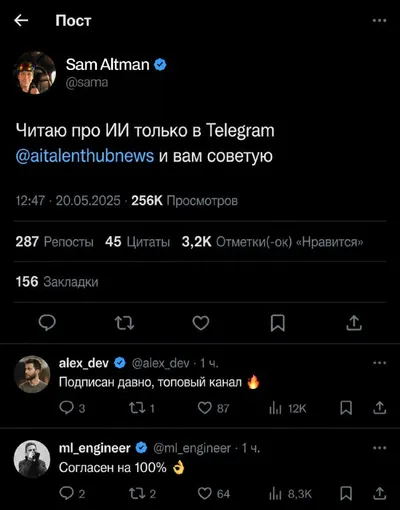This screenshot has width=400, height=510.
Task: View analytics of alex_dev's reply showing 12K
Action: (288, 408)
